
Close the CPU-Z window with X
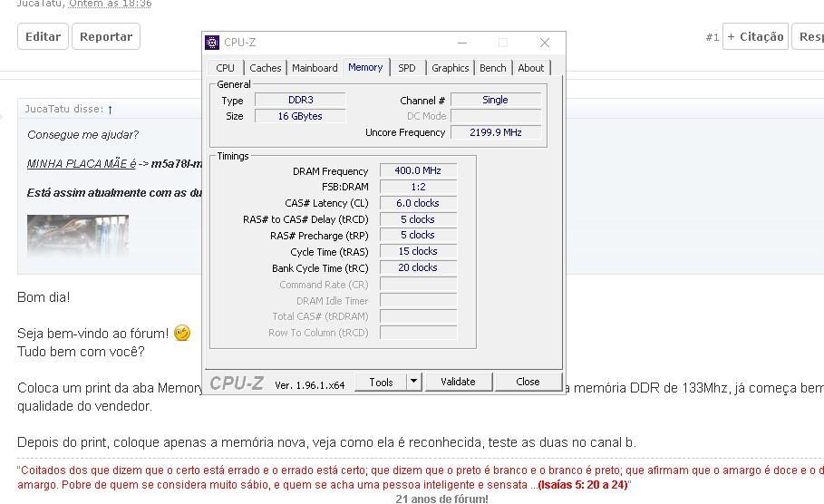[x=545, y=43]
